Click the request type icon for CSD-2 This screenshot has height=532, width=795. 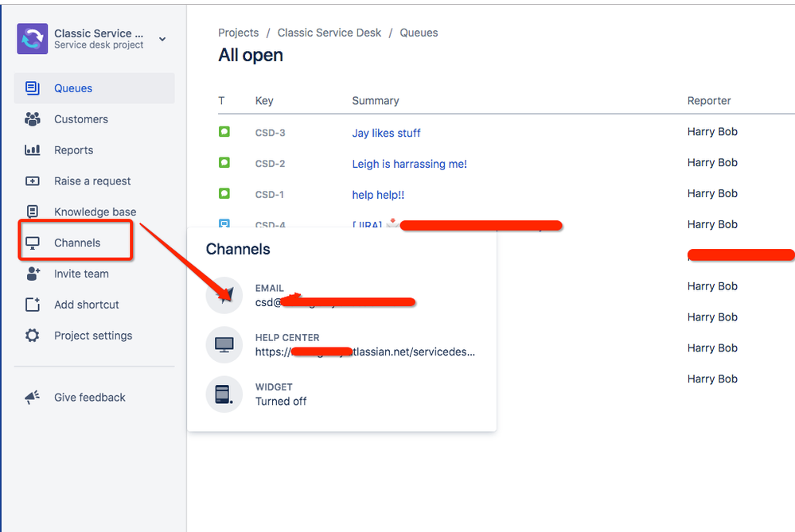point(224,163)
